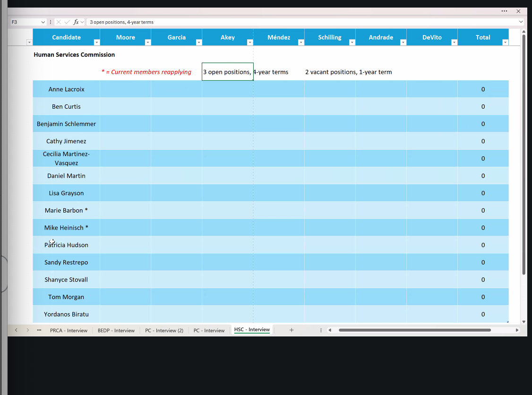
Task: Click the Cancel X icon in formula bar
Action: [59, 22]
